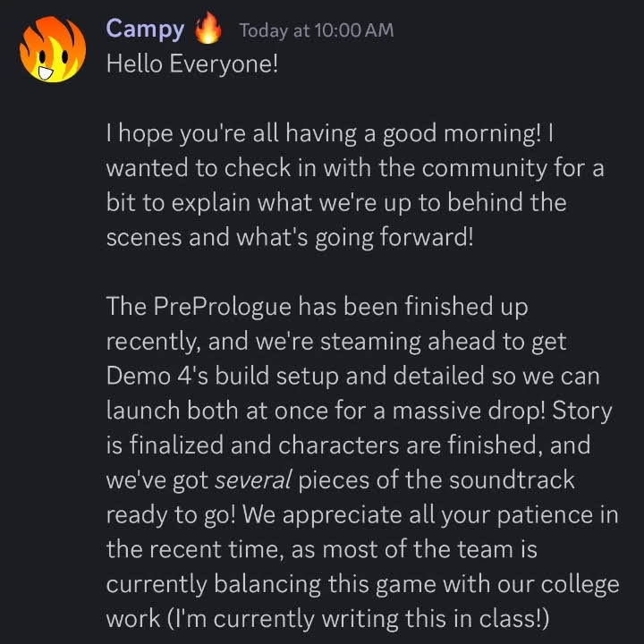Image resolution: width=644 pixels, height=644 pixels.
Task: Click the word "PrePrologue" in the message
Action: click(222, 307)
